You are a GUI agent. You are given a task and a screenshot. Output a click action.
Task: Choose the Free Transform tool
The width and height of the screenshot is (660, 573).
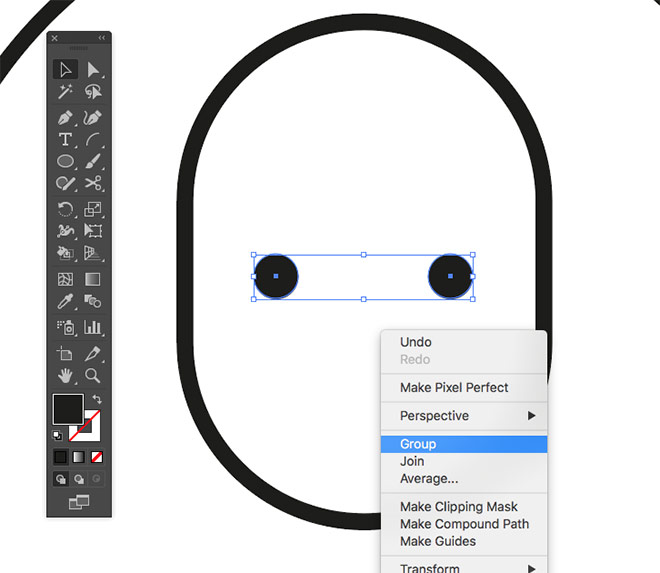[x=93, y=231]
